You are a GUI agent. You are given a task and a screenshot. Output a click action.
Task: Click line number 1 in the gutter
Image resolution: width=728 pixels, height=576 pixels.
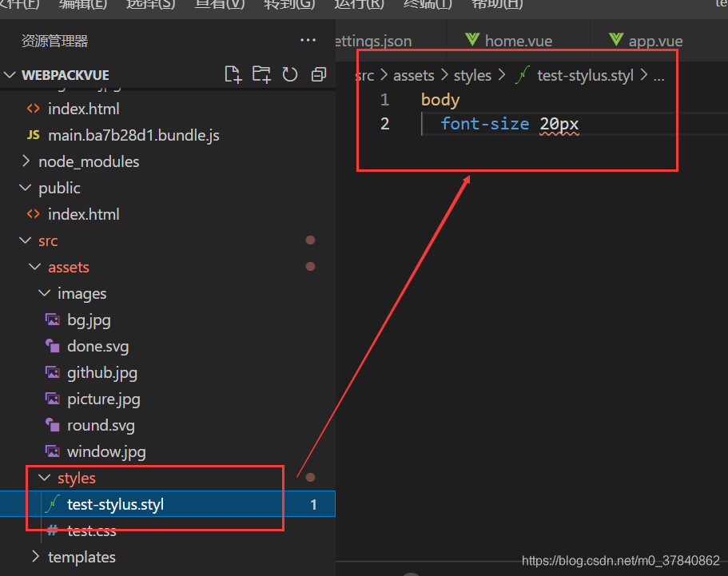click(x=384, y=99)
